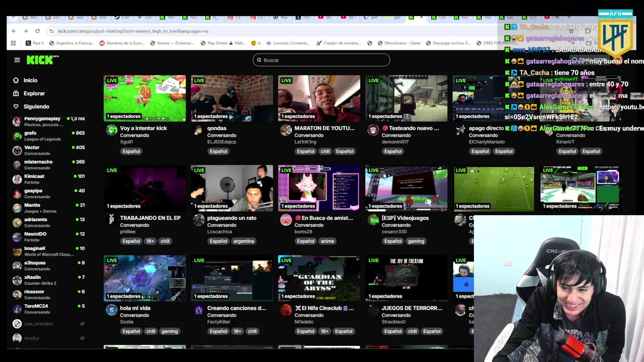Open the Xguli1 channel avatar

point(112,131)
